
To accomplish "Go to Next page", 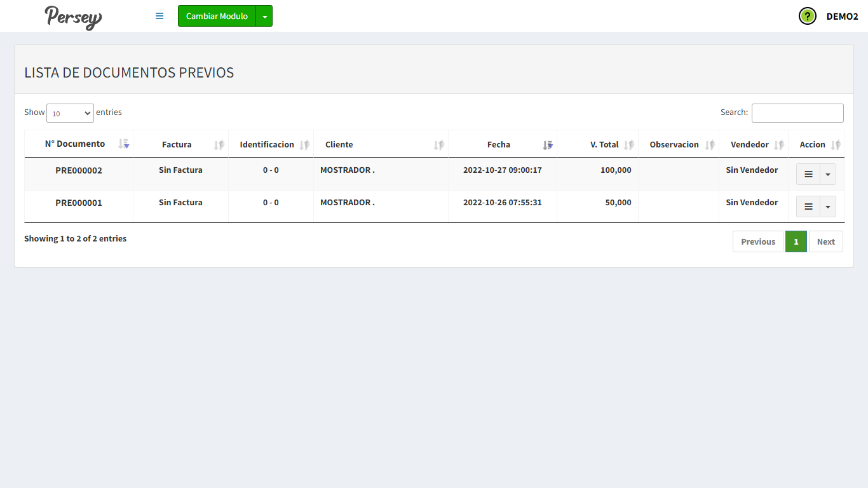I will [x=825, y=241].
